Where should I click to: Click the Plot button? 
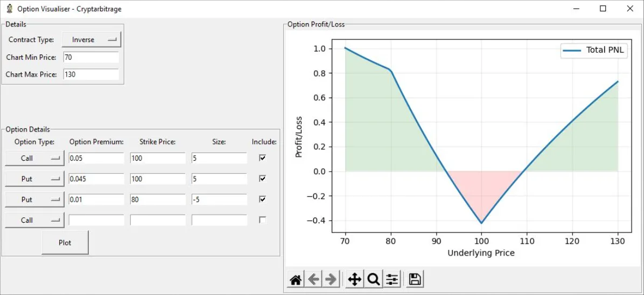(65, 243)
